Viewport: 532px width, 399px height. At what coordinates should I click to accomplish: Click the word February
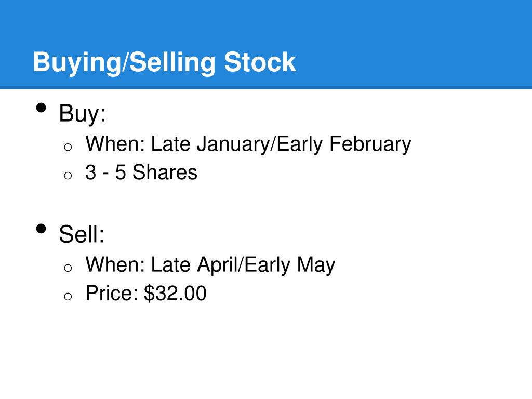[x=370, y=144]
